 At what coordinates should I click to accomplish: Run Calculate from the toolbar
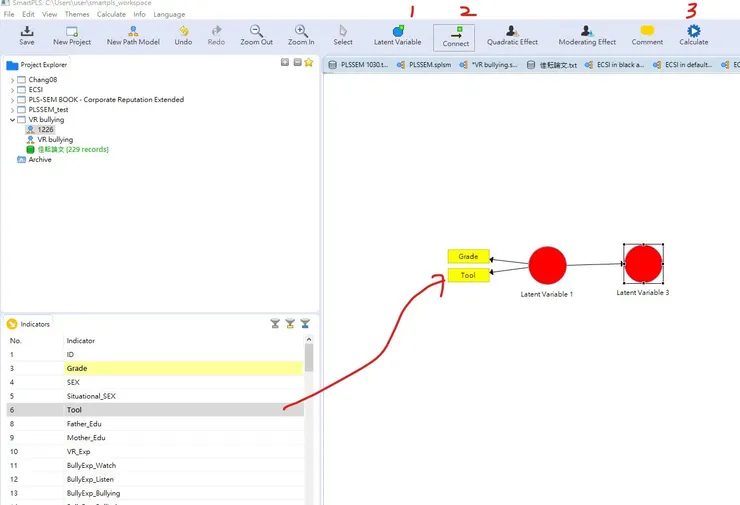pyautogui.click(x=694, y=35)
